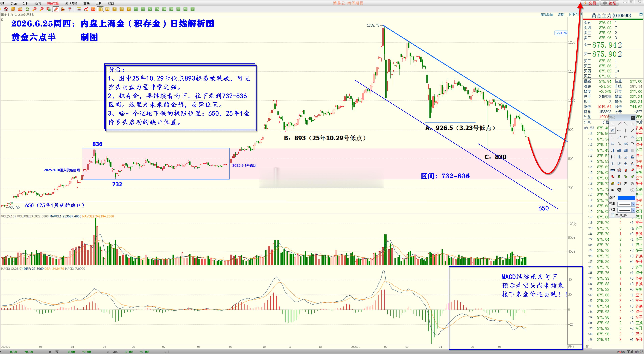Image resolution: width=644 pixels, height=354 pixels.
Task: Select the vertical line tool
Action: point(626,130)
